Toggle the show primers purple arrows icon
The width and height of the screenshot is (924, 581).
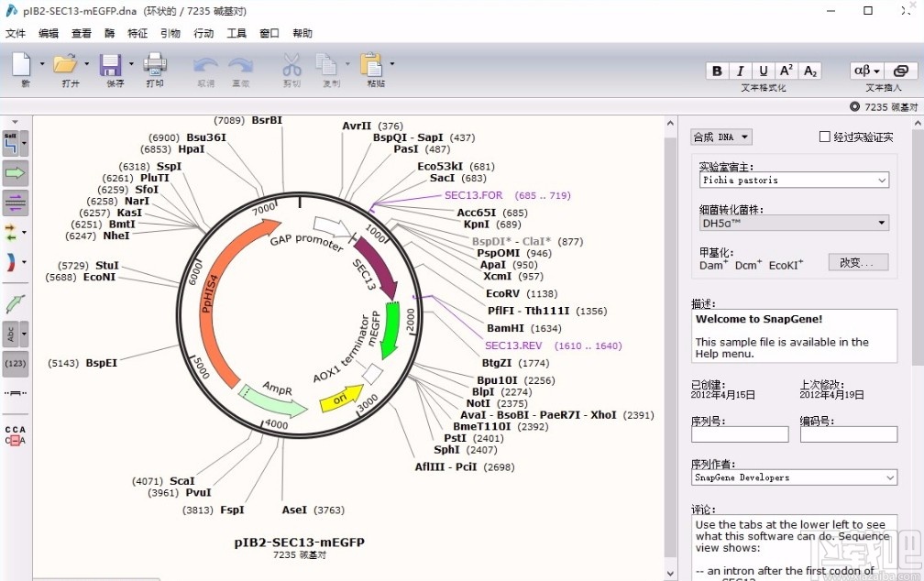(x=15, y=203)
